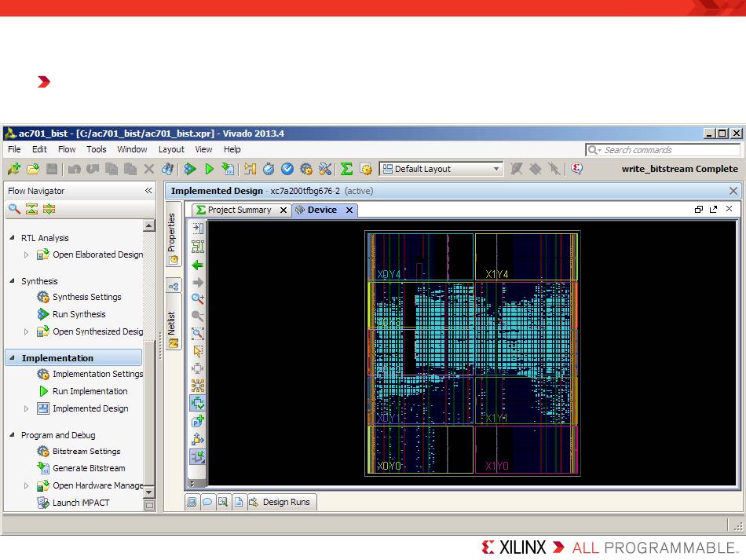
Task: Click the Flow Navigator scrollbar down arrow
Action: click(x=149, y=492)
